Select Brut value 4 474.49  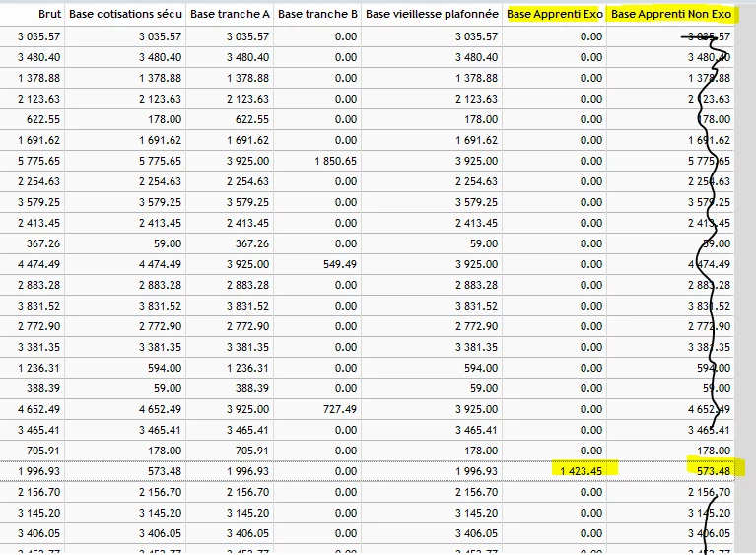(x=39, y=265)
